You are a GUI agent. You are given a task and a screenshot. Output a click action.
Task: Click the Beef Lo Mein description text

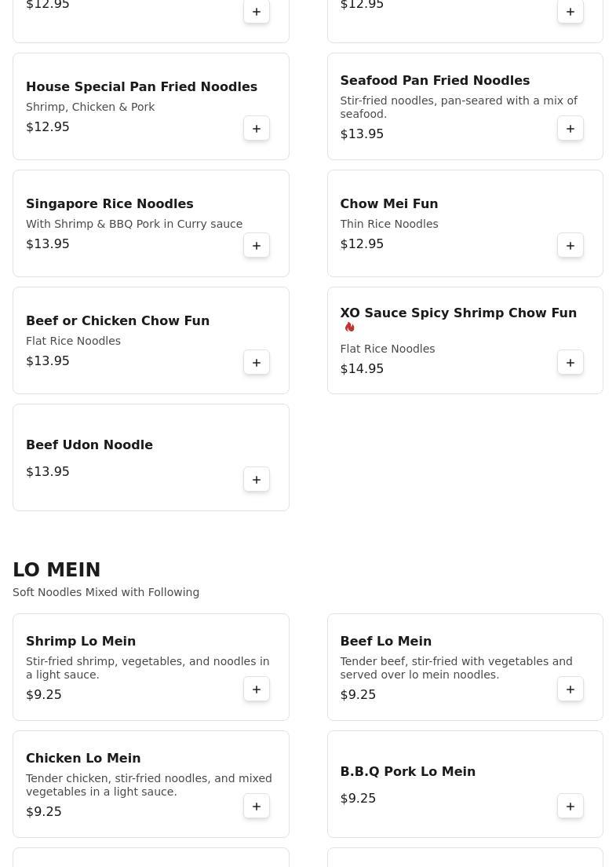tap(456, 668)
